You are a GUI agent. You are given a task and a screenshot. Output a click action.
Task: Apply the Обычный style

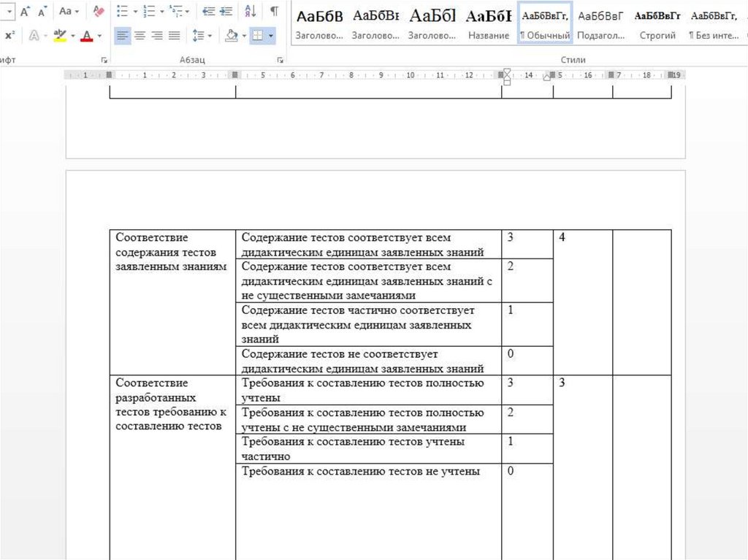pyautogui.click(x=545, y=24)
